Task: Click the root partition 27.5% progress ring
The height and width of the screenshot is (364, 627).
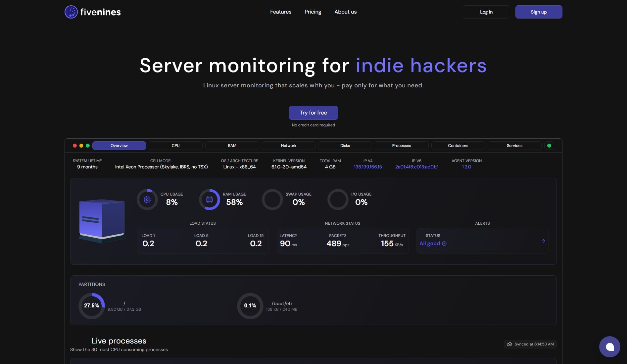Action: [91, 306]
